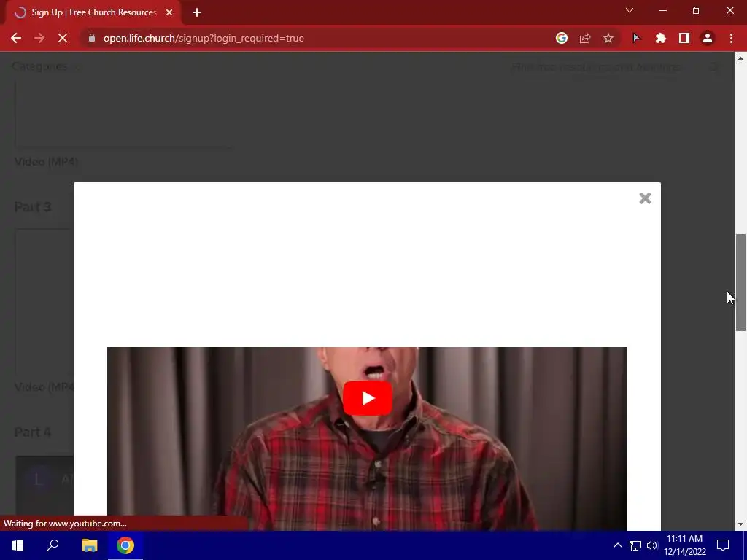View site information lock icon
747x560 pixels.
92,38
